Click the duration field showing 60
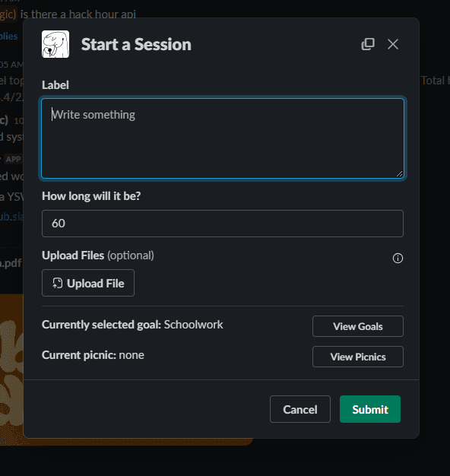Image resolution: width=450 pixels, height=476 pixels. 223,224
